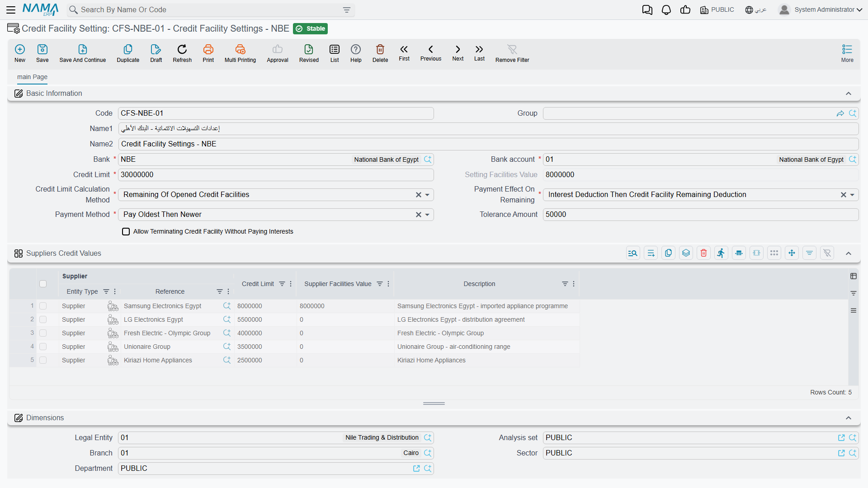Click the Draft toolbar icon
The height and width of the screenshot is (488, 868).
(x=156, y=53)
